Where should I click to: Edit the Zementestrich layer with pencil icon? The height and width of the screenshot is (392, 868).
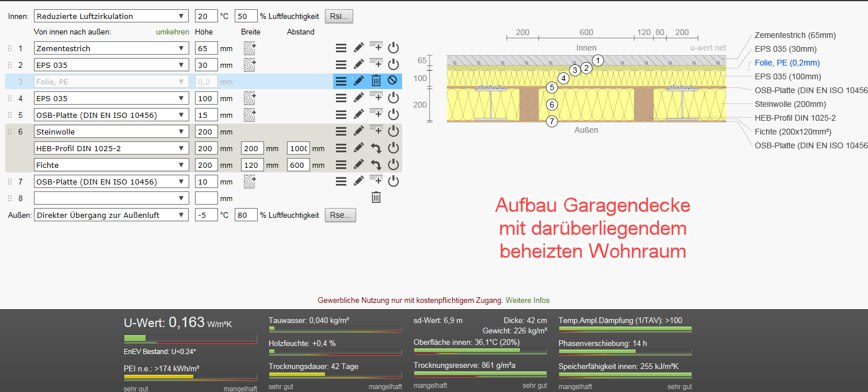358,48
